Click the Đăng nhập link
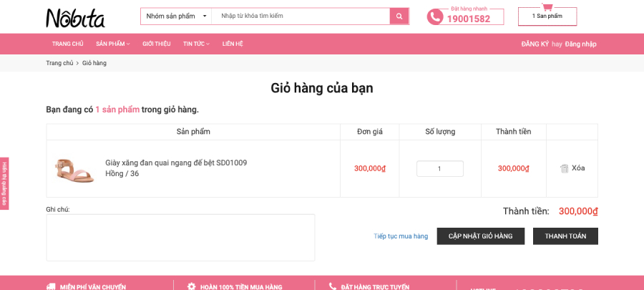This screenshot has width=644, height=290. click(x=581, y=44)
